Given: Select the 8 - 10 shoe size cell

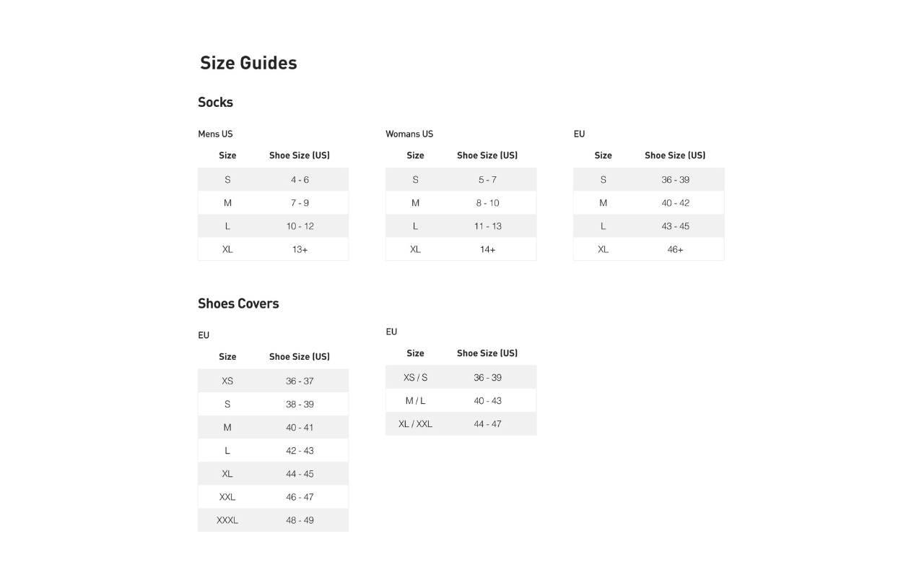Looking at the screenshot, I should pos(487,203).
